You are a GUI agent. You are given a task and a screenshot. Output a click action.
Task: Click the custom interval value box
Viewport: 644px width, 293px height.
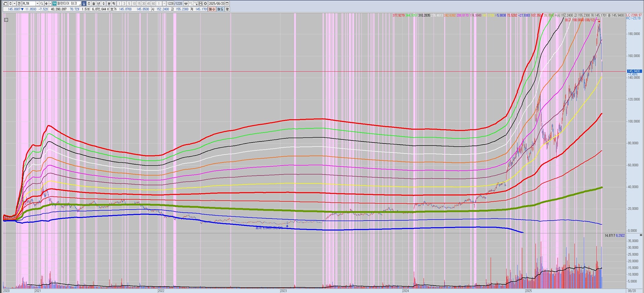click(x=159, y=3)
